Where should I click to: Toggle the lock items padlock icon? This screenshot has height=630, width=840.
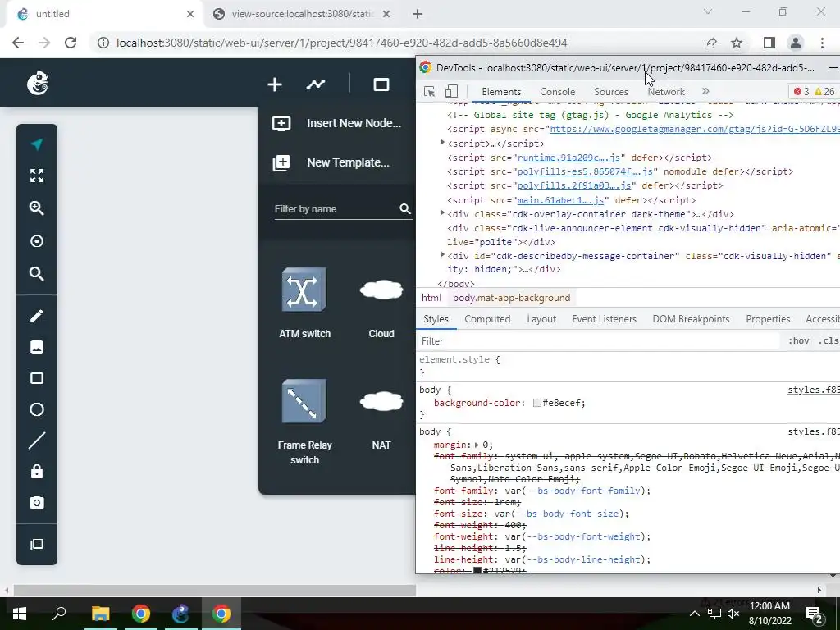point(36,472)
